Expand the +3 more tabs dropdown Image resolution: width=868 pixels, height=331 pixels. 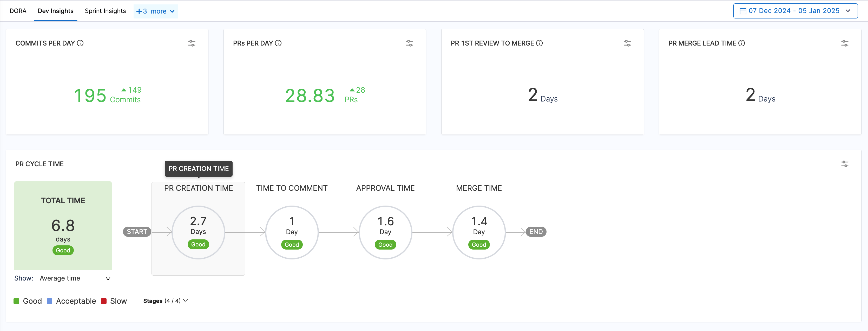[155, 11]
